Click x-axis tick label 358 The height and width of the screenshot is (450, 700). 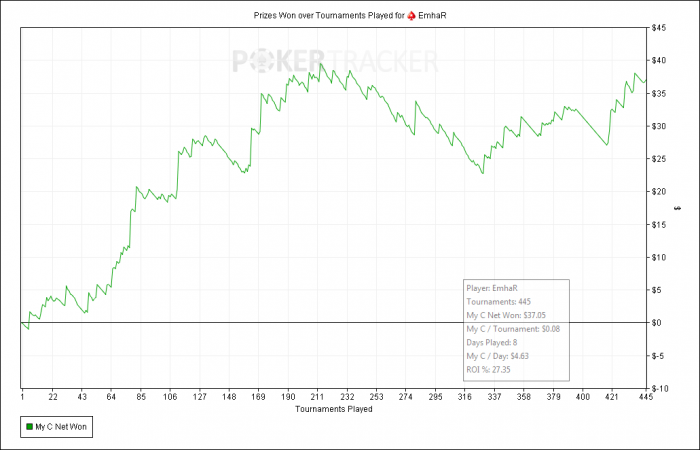[x=524, y=397]
